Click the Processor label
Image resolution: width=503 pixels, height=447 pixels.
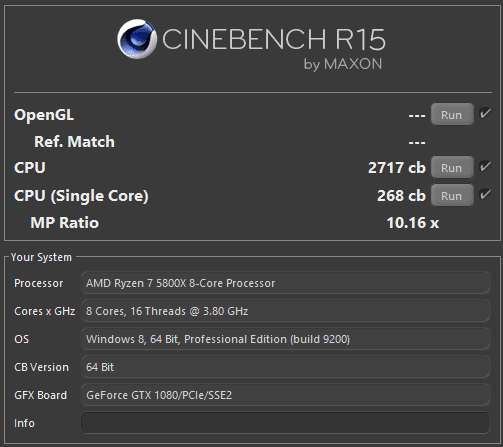(39, 283)
